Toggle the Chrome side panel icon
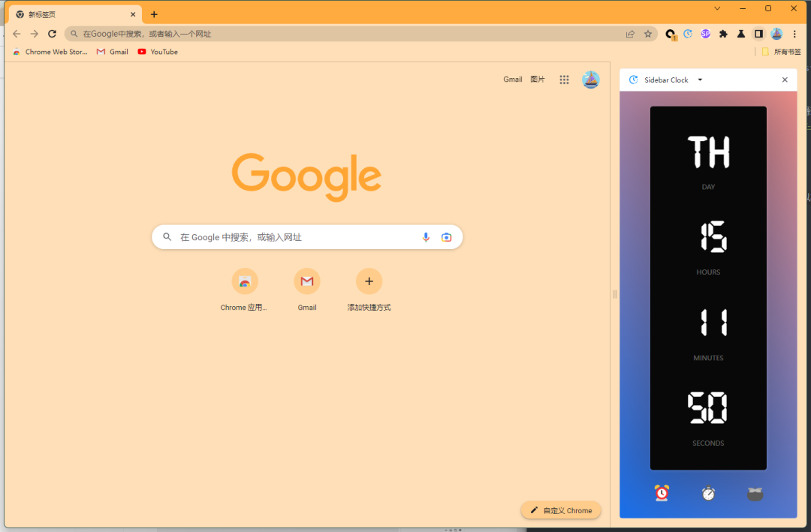This screenshot has width=811, height=532. point(758,34)
